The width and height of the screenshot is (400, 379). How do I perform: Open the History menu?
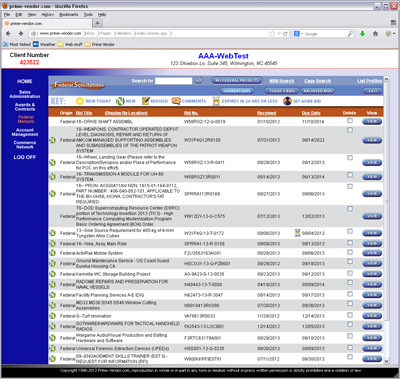[x=47, y=15]
